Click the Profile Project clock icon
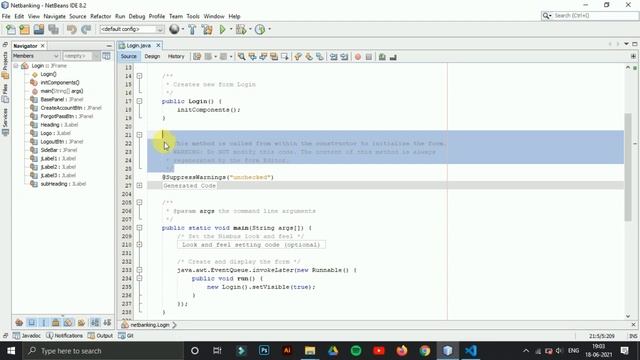This screenshot has height=360, width=640. point(260,29)
